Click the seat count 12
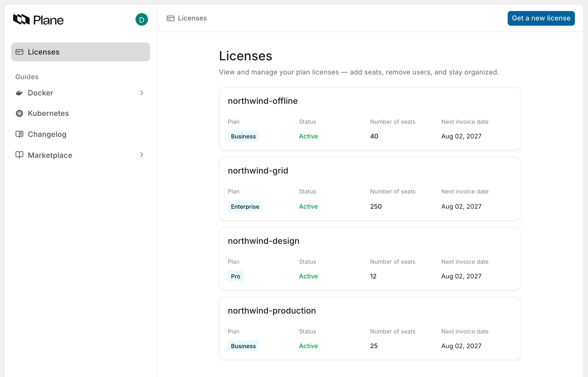 (373, 276)
